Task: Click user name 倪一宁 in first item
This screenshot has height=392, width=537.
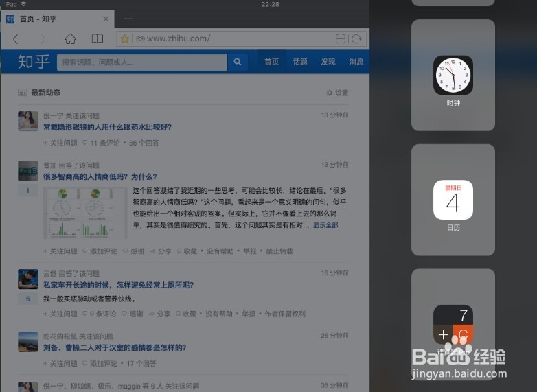Action: (x=54, y=115)
